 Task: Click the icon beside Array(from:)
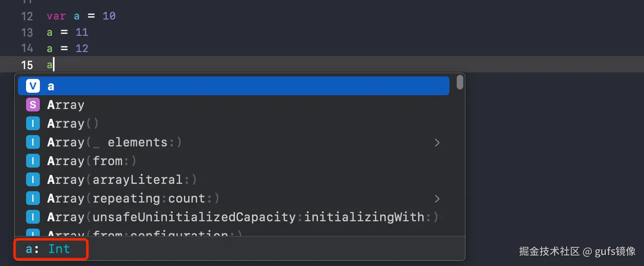click(33, 161)
